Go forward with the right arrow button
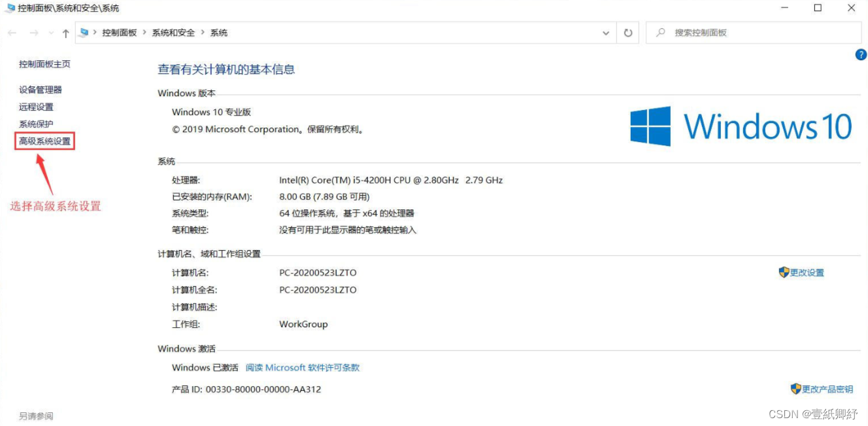 coord(34,33)
